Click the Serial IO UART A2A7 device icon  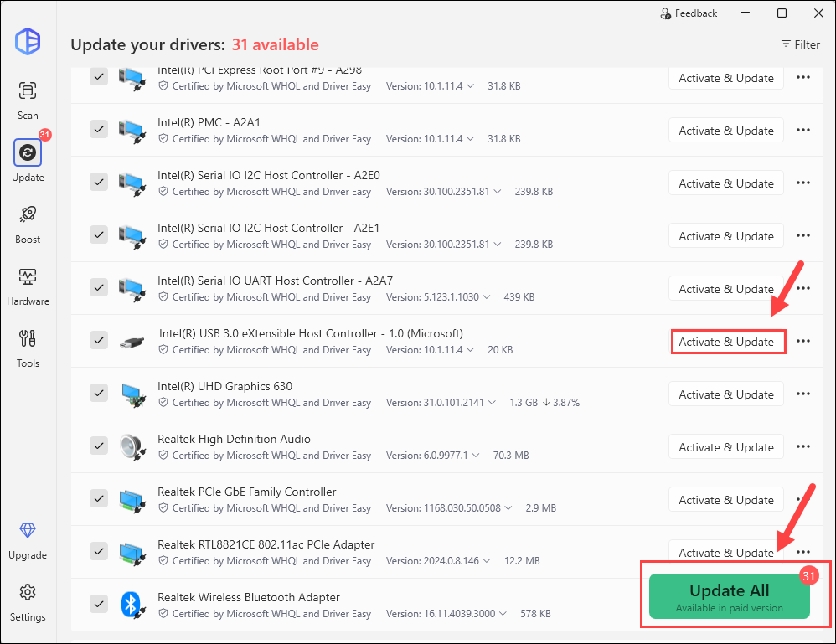coord(132,290)
